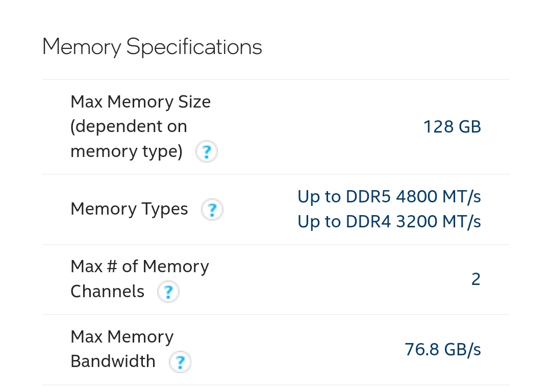Click the Memory Specifications heading

point(152,47)
